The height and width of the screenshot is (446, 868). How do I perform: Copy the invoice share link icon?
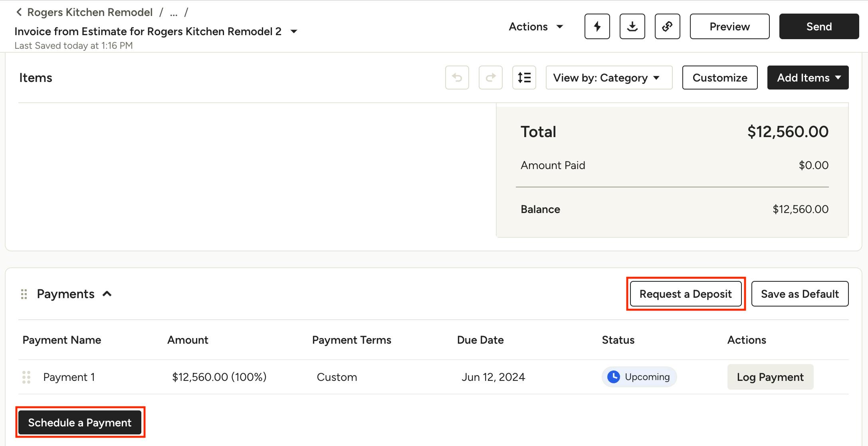click(x=667, y=26)
